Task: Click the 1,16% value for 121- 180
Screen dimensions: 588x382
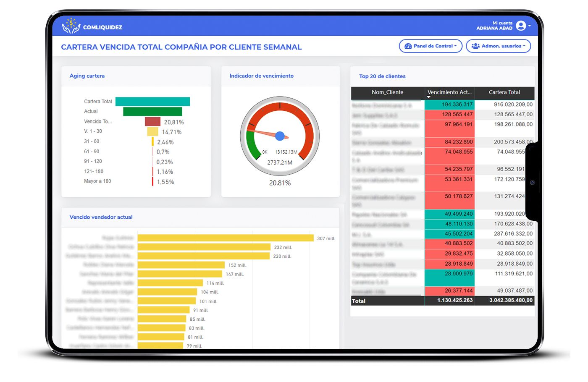Action: coord(165,172)
